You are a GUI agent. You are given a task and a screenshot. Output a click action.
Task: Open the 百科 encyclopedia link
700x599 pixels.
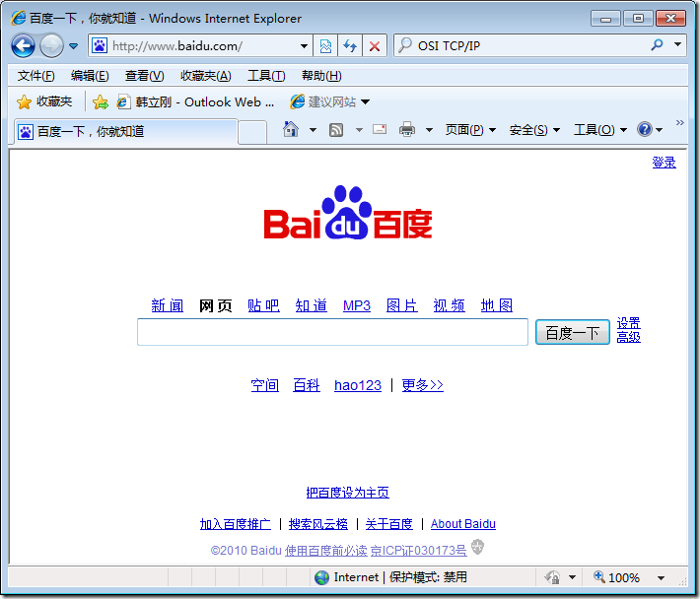(307, 385)
